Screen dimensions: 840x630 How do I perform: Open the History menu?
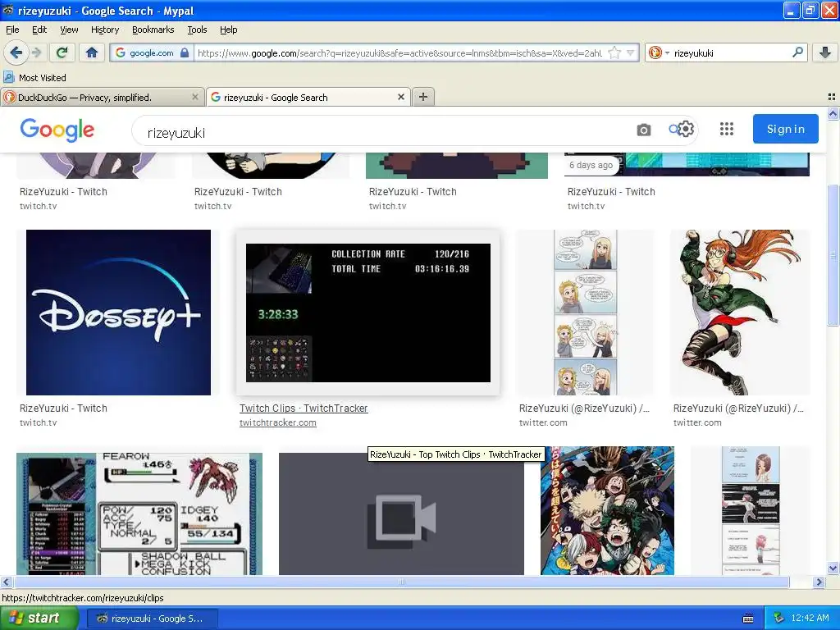pyautogui.click(x=104, y=30)
